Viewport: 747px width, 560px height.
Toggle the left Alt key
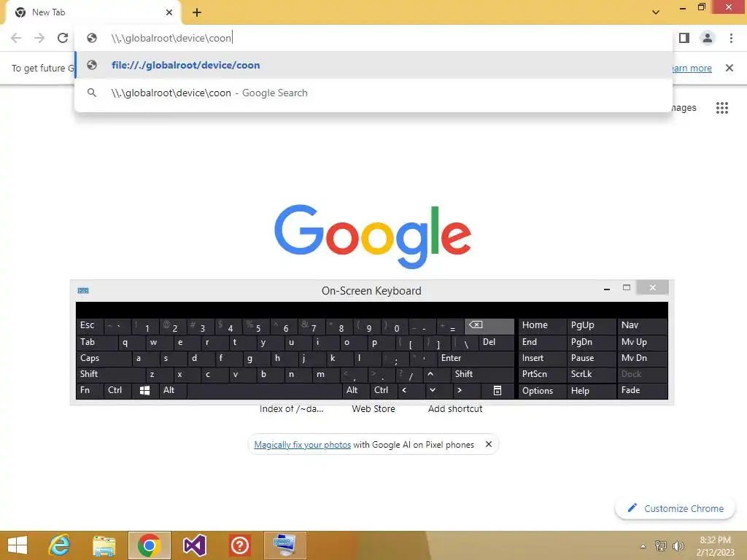(x=172, y=391)
